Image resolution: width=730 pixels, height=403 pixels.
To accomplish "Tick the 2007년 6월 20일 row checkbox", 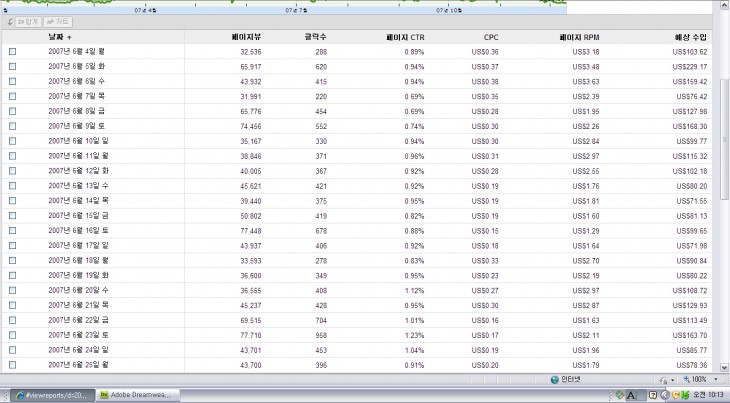I will tap(13, 290).
